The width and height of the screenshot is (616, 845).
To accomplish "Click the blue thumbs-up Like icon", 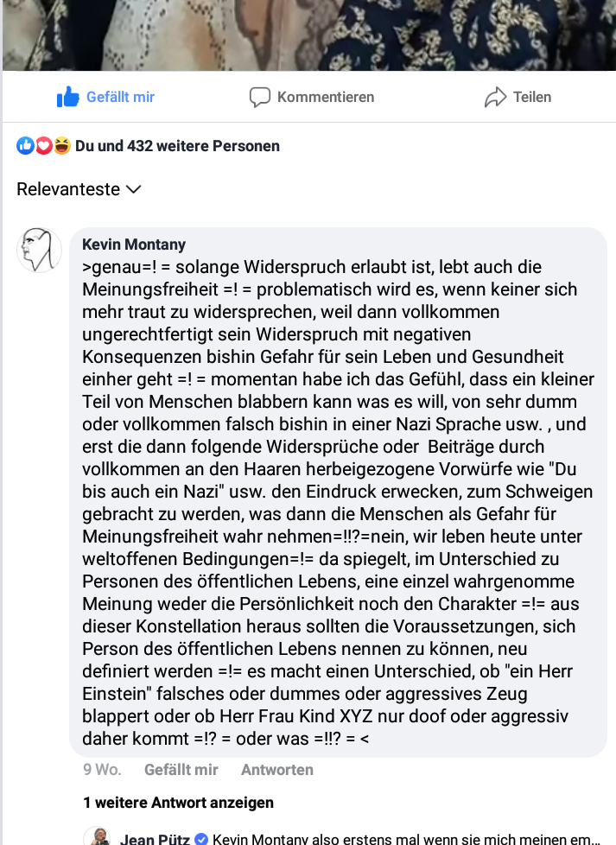I will [x=68, y=97].
